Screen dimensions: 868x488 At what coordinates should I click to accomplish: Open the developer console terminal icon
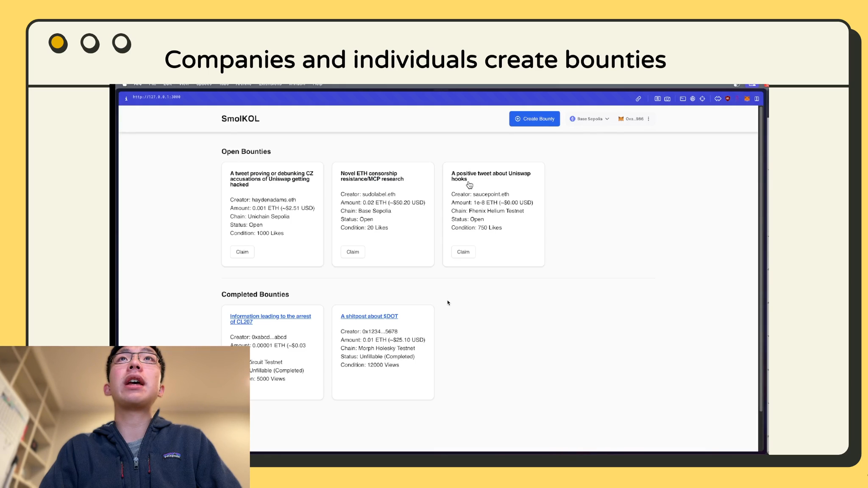[683, 99]
